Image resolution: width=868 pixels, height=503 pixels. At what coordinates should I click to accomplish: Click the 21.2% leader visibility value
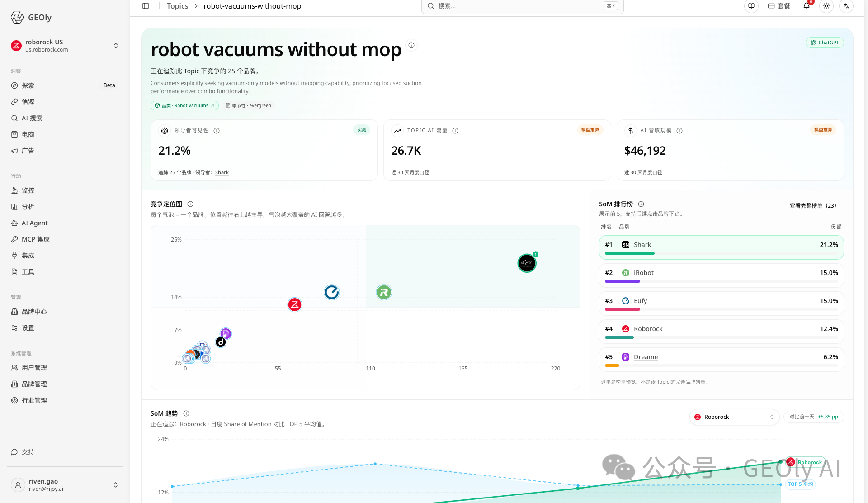point(174,151)
